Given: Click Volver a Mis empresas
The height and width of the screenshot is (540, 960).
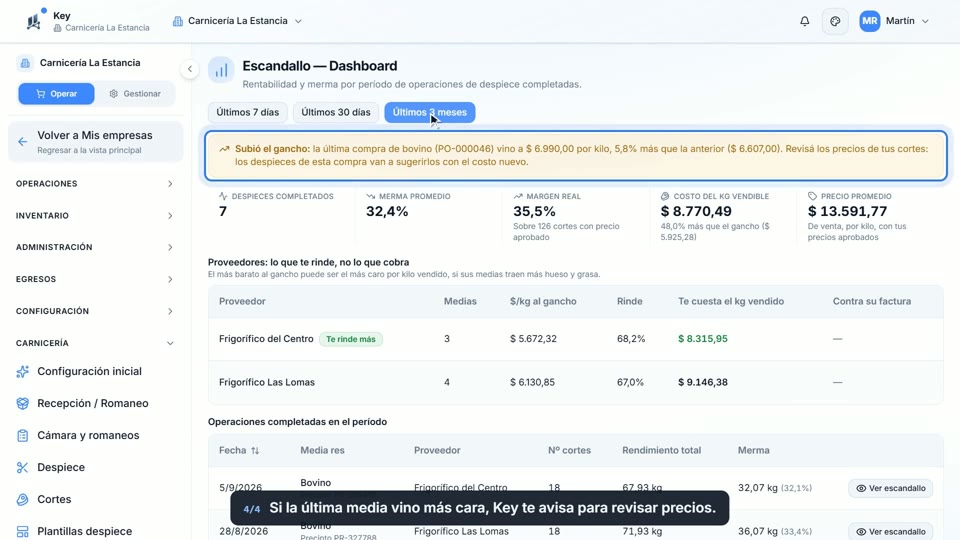Looking at the screenshot, I should [x=96, y=142].
